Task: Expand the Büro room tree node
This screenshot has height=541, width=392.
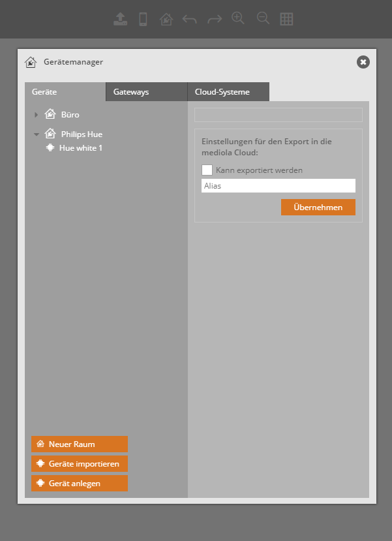Action: point(37,115)
